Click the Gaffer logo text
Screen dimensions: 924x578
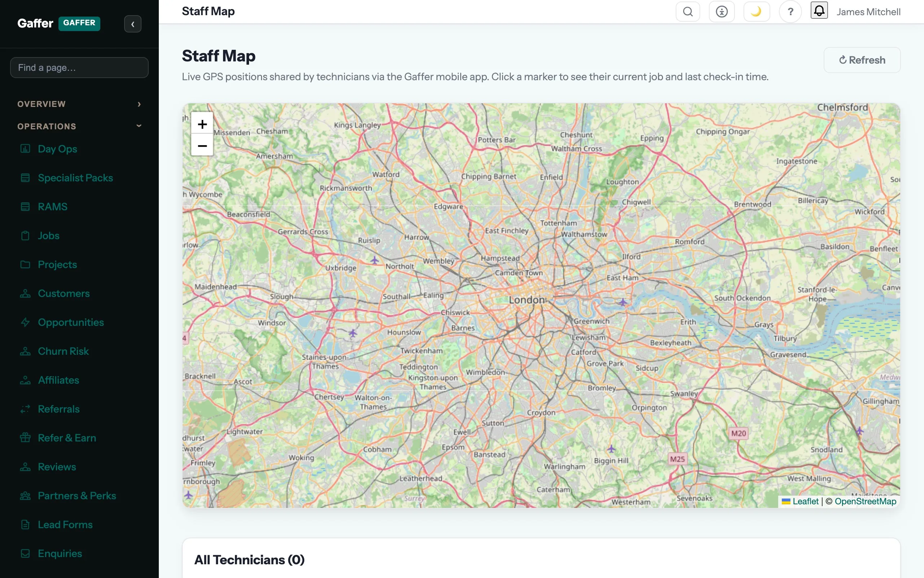35,23
